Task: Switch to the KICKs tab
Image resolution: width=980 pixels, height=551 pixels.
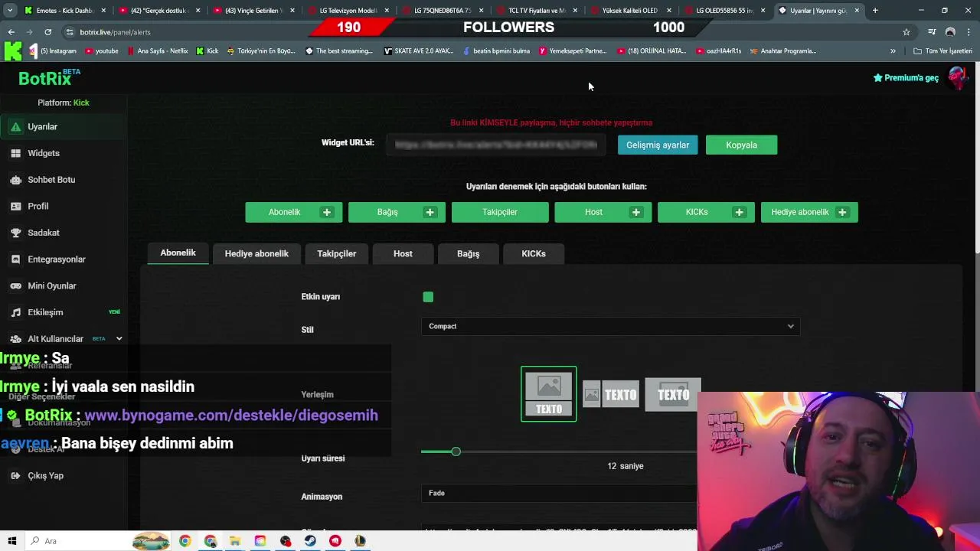Action: [534, 254]
